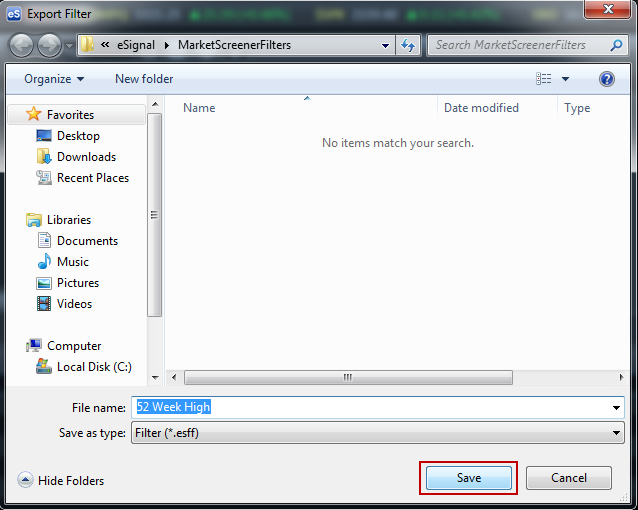Screen dimensions: 638x510
Task: Click the Pictures landscape icon
Action: point(44,283)
